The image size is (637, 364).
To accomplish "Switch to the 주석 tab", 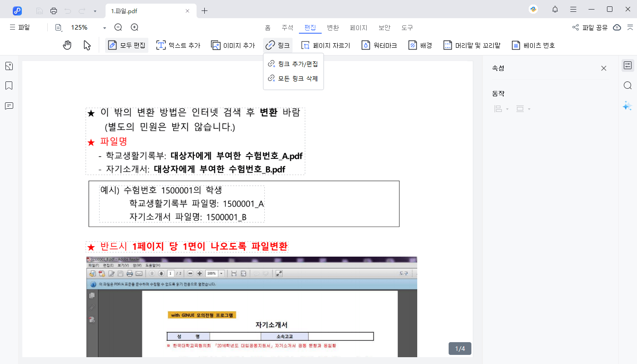I will (x=287, y=27).
